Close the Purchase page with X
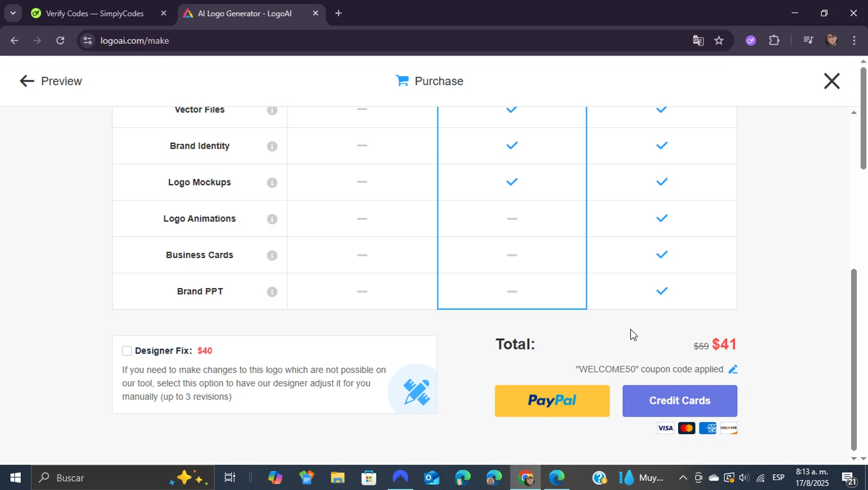Image resolution: width=868 pixels, height=490 pixels. [832, 81]
